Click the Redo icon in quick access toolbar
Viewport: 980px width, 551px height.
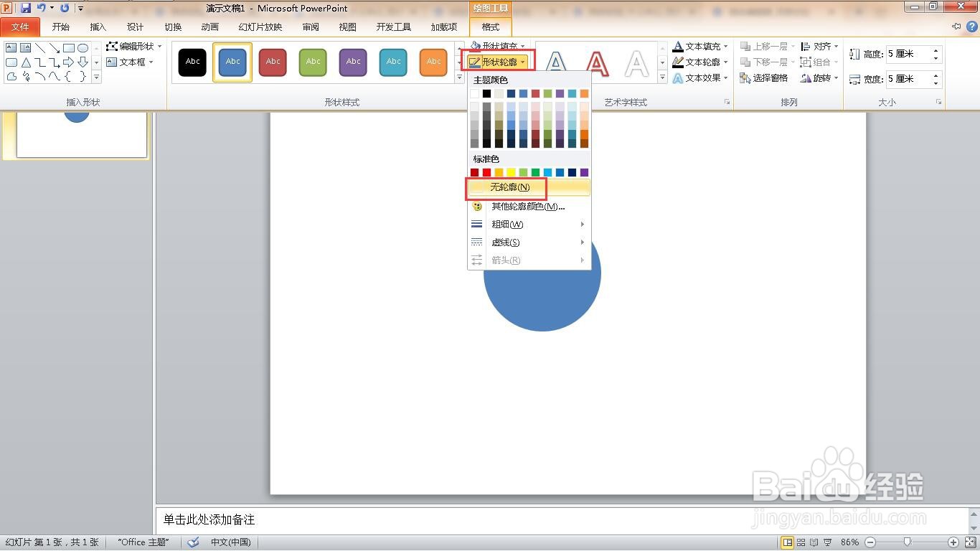coord(65,8)
